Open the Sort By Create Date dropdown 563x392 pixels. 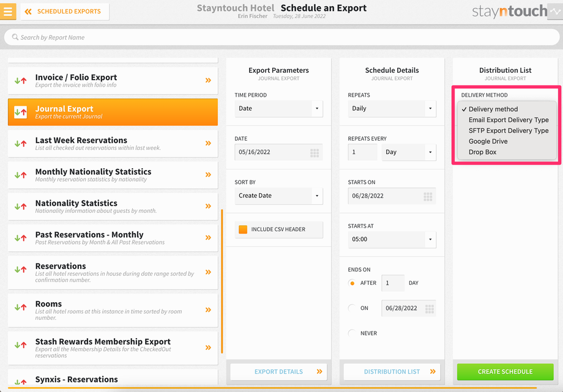tap(278, 196)
